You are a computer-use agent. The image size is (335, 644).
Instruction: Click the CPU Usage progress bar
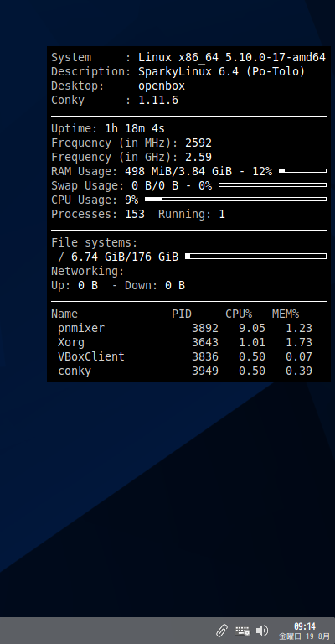[x=236, y=200]
